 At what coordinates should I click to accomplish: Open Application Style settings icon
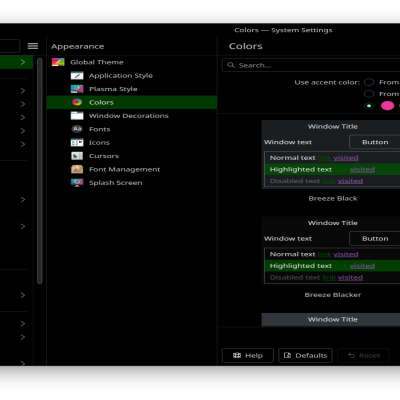pyautogui.click(x=77, y=76)
